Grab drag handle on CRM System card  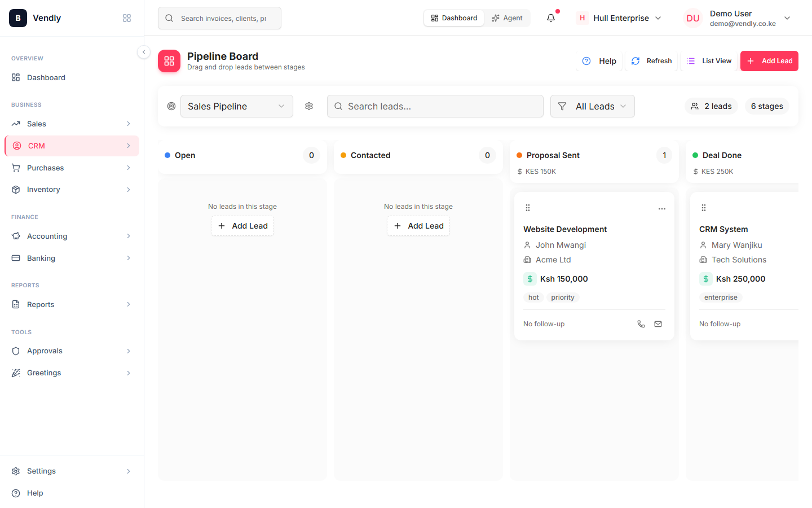point(704,208)
